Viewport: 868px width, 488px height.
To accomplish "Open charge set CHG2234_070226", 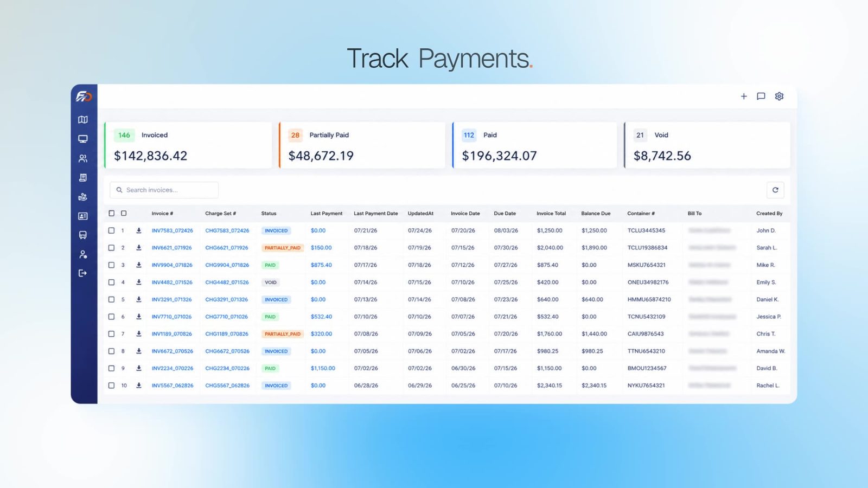I will tap(227, 368).
